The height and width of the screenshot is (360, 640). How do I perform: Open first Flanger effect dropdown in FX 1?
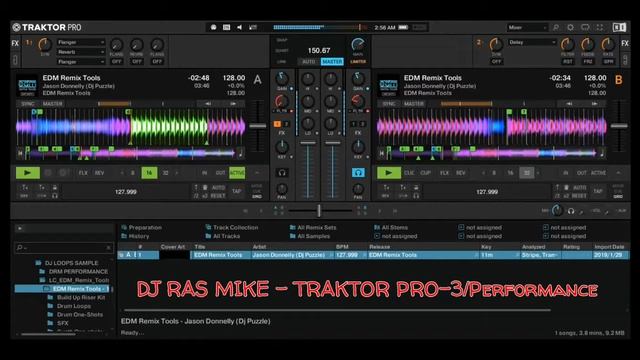81,42
